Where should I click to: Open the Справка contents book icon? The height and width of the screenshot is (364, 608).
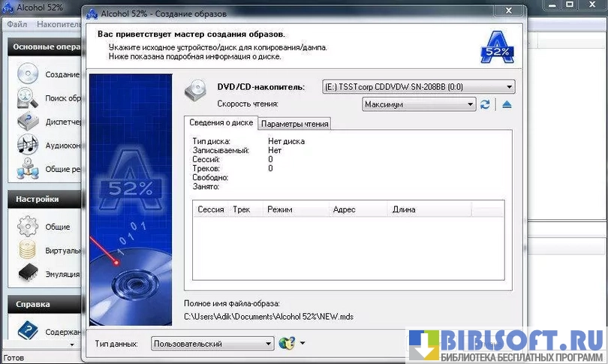tap(28, 330)
